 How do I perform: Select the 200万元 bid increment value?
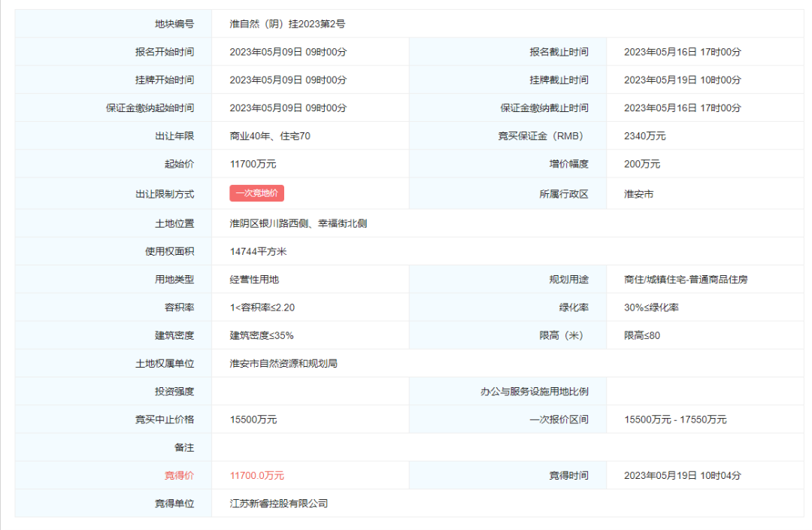click(x=641, y=164)
